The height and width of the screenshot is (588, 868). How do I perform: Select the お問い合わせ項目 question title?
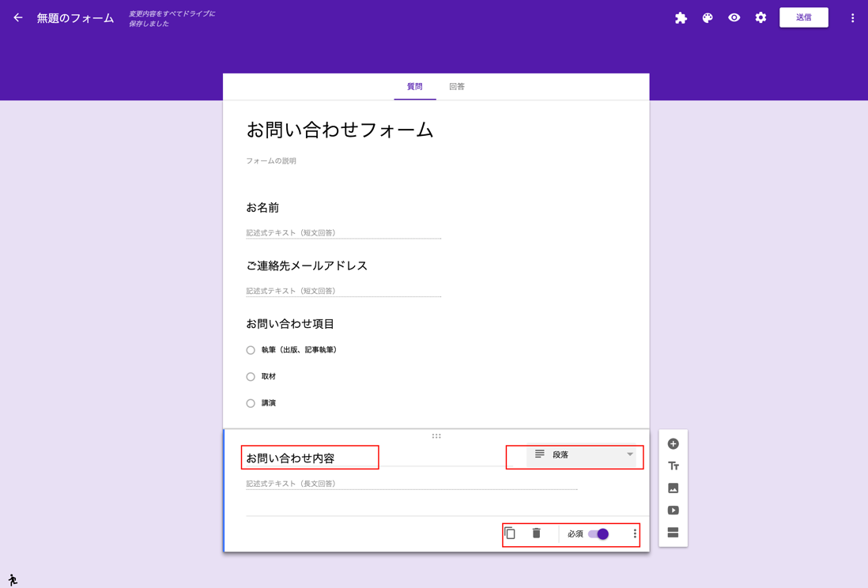(x=290, y=324)
